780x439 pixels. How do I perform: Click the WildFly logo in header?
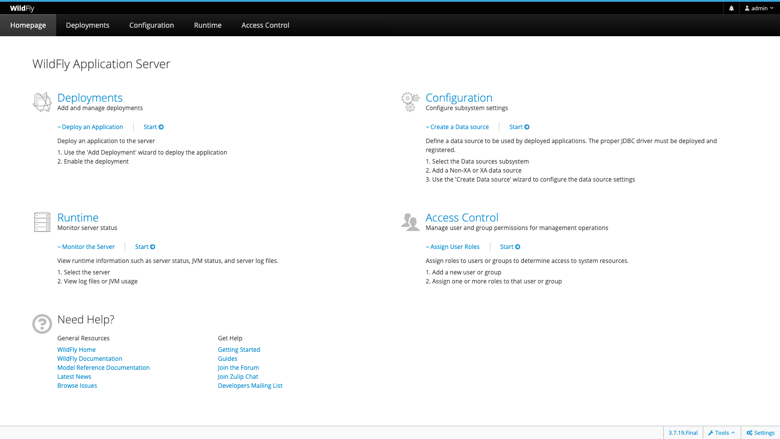[x=22, y=8]
